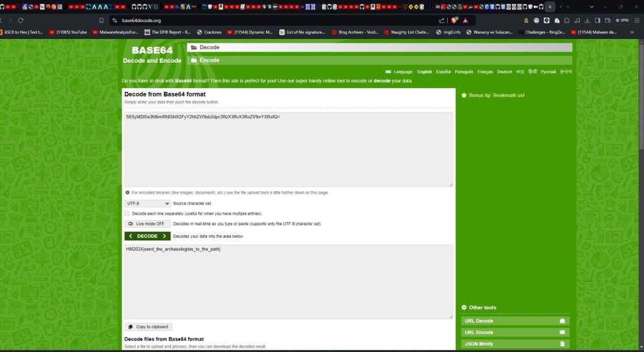
Task: Toggle the Live mode OFF switch
Action: click(148, 224)
